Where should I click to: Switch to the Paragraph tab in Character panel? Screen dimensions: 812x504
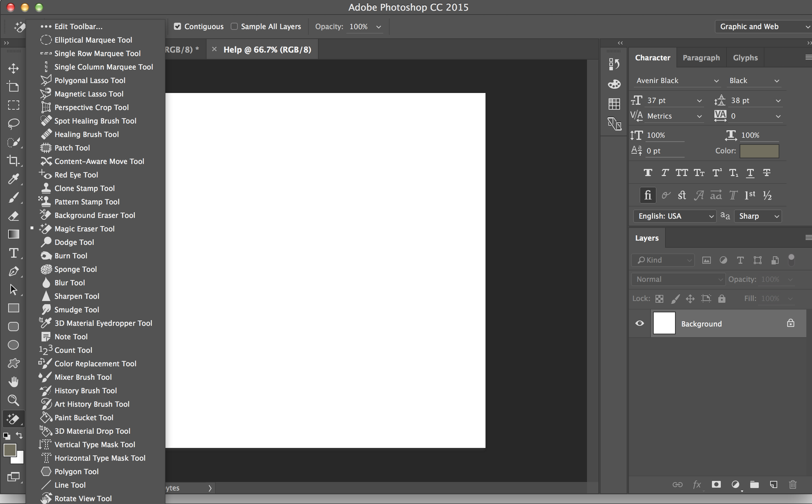point(702,57)
